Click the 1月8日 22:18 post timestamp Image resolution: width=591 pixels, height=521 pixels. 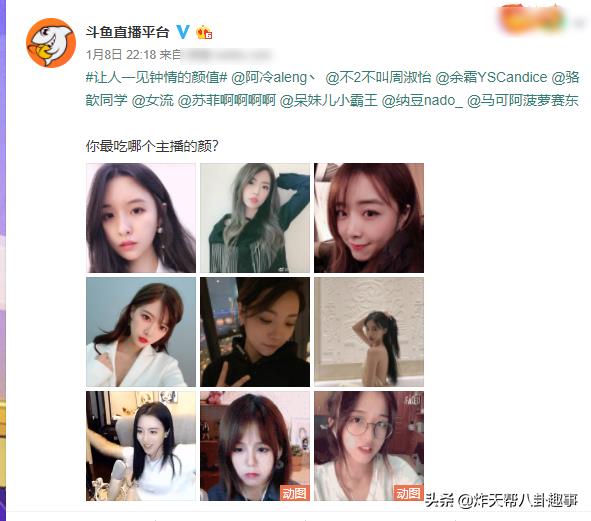(121, 55)
